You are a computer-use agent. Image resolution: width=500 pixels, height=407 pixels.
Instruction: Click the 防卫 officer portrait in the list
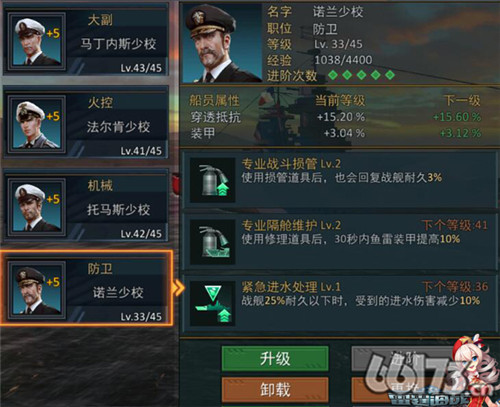[37, 290]
